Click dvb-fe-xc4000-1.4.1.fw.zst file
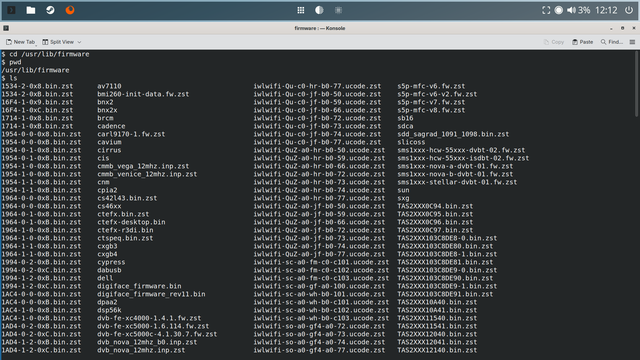 (149, 318)
